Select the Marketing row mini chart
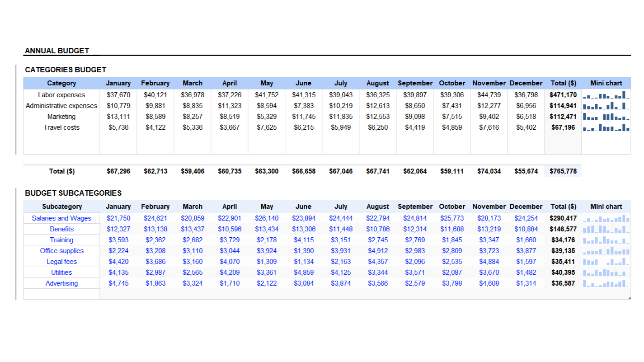This screenshot has width=644, height=362. point(606,117)
